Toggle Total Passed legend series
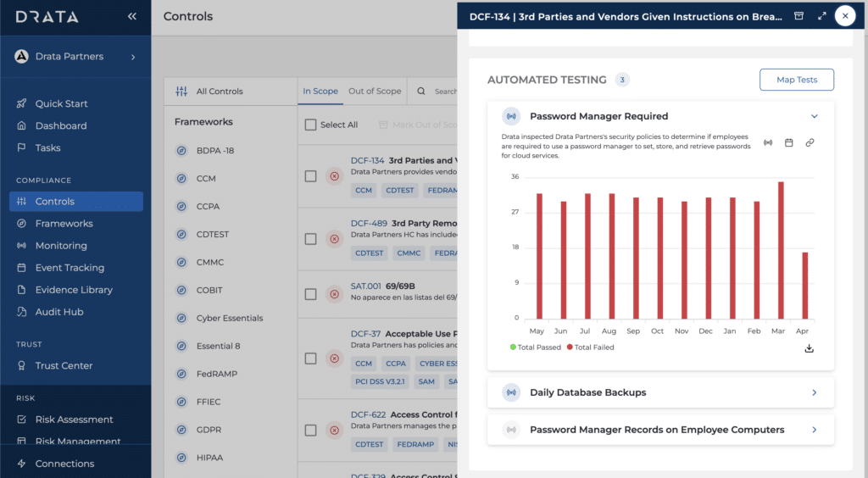The image size is (868, 478). pyautogui.click(x=536, y=347)
